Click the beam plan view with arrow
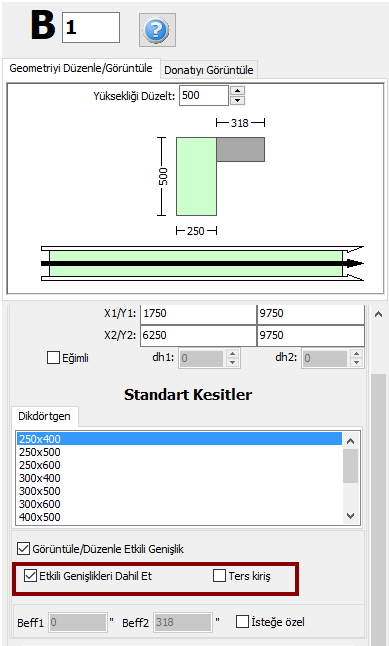 (202, 263)
